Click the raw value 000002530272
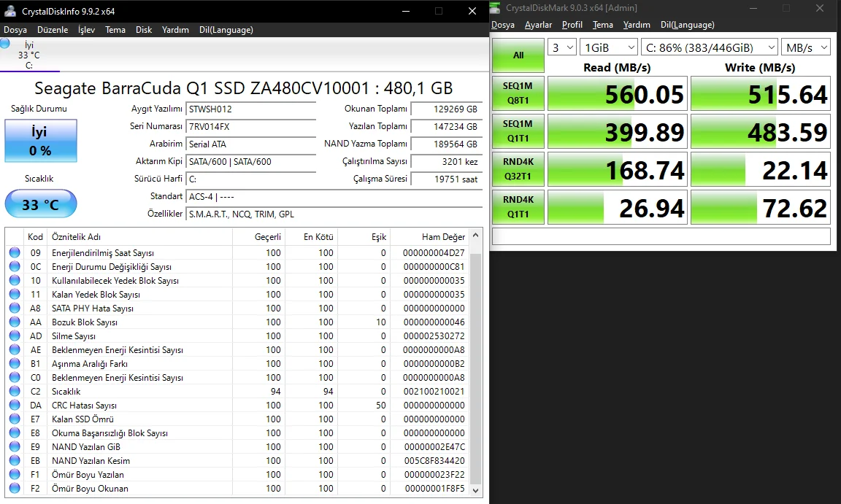The image size is (841, 504). tap(434, 336)
